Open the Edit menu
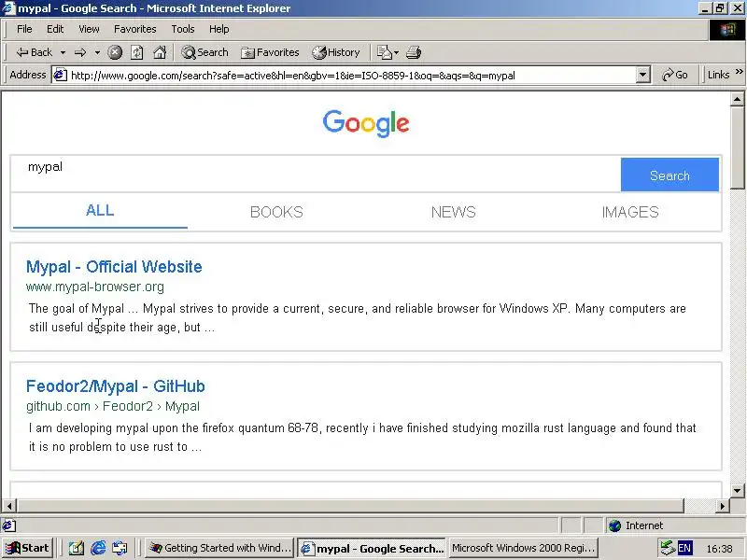Viewport: 747px width, 560px height. click(x=55, y=29)
